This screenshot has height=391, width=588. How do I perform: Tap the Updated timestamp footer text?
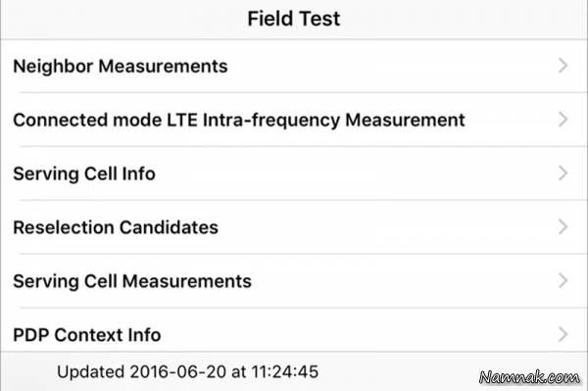point(187,371)
